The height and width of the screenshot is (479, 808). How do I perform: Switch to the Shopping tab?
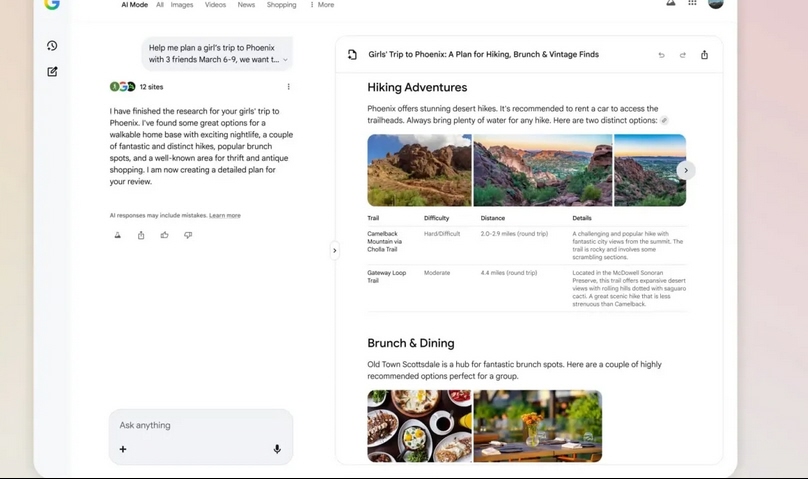coord(281,5)
